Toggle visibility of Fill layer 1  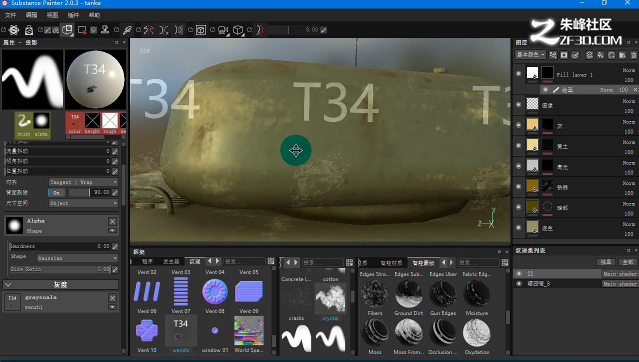coord(518,74)
